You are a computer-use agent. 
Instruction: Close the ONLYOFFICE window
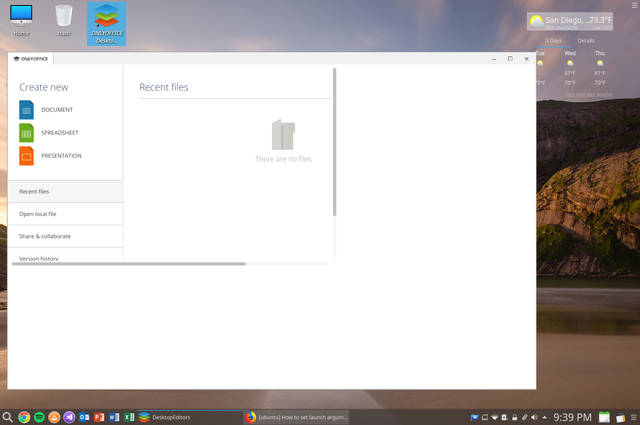pos(527,59)
